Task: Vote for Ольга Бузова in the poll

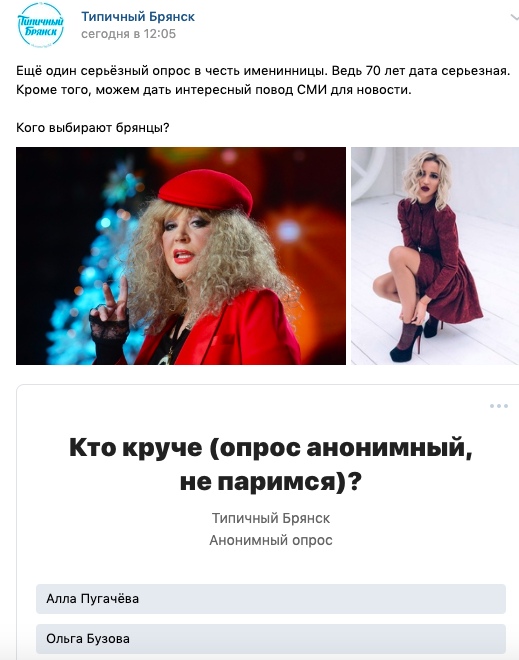Action: tap(271, 639)
